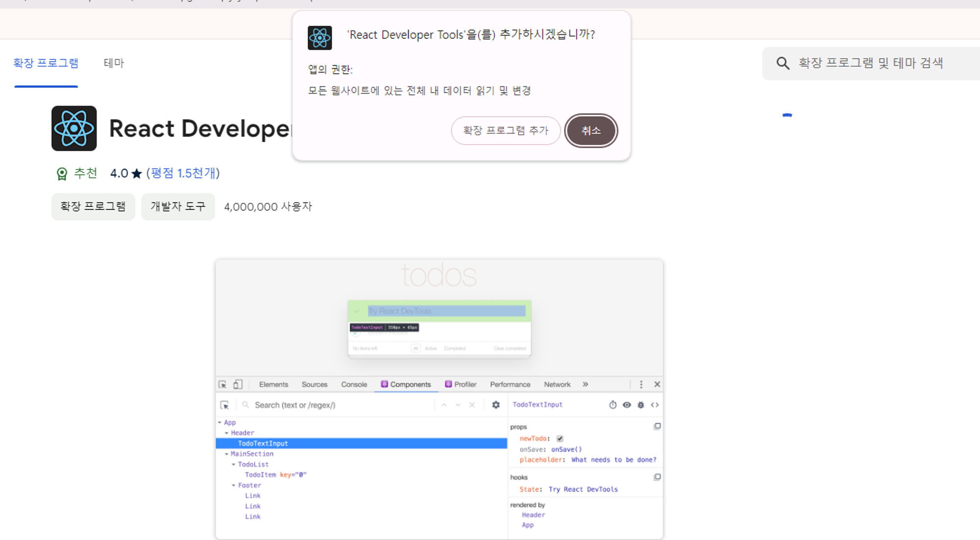Click the three-dot DevTools menu icon
The image size is (980, 540).
pyautogui.click(x=641, y=384)
